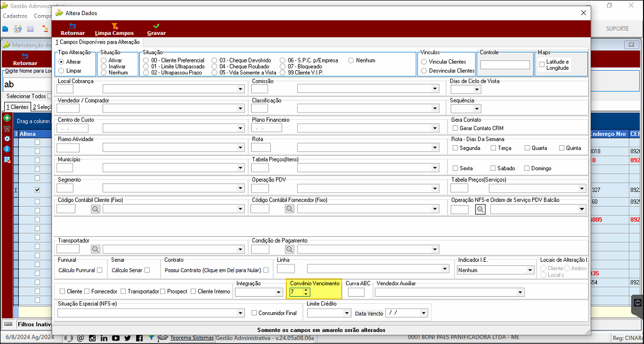Screen dimensions: 644x344
Task: Switch to the 1 Clientes tab
Action: click(17, 107)
